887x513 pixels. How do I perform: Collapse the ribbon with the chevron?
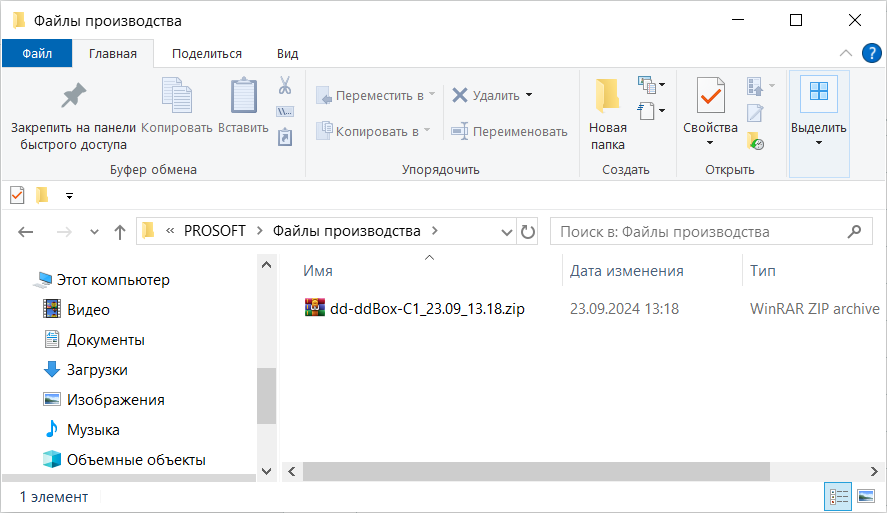[845, 53]
